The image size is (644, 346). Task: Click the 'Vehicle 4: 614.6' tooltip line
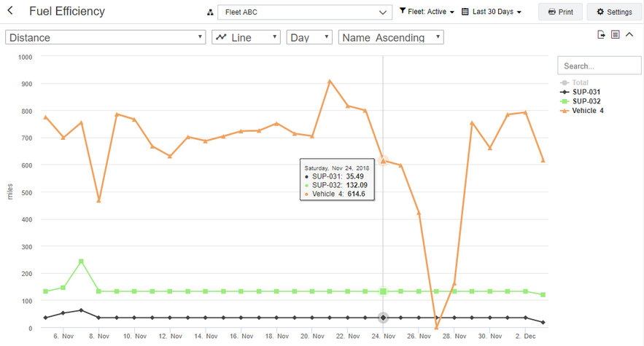coord(335,194)
